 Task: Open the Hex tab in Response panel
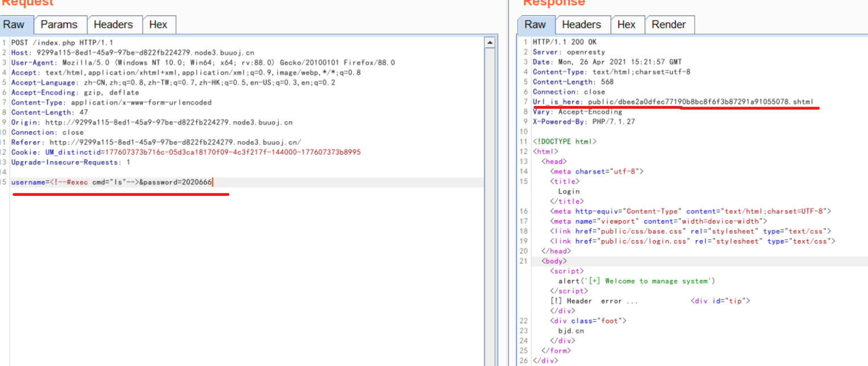(x=626, y=24)
